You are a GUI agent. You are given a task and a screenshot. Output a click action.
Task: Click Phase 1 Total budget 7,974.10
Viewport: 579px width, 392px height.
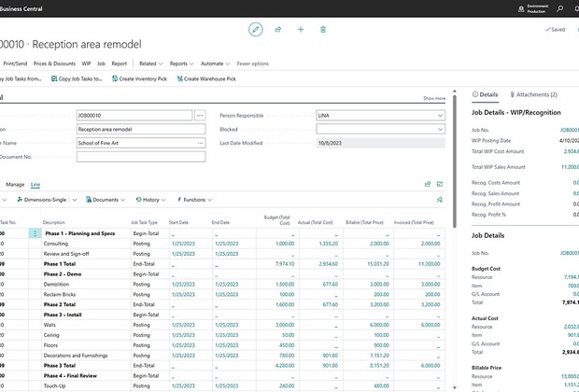[x=285, y=264]
